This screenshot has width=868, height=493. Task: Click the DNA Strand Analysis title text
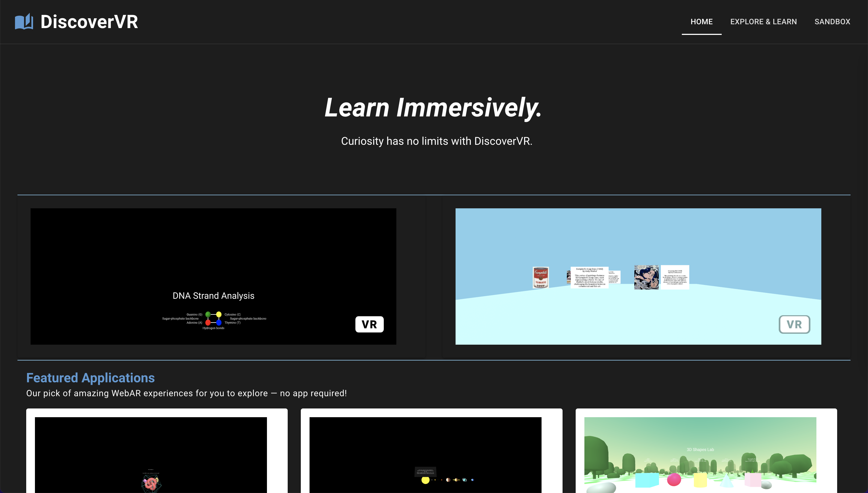(x=213, y=296)
